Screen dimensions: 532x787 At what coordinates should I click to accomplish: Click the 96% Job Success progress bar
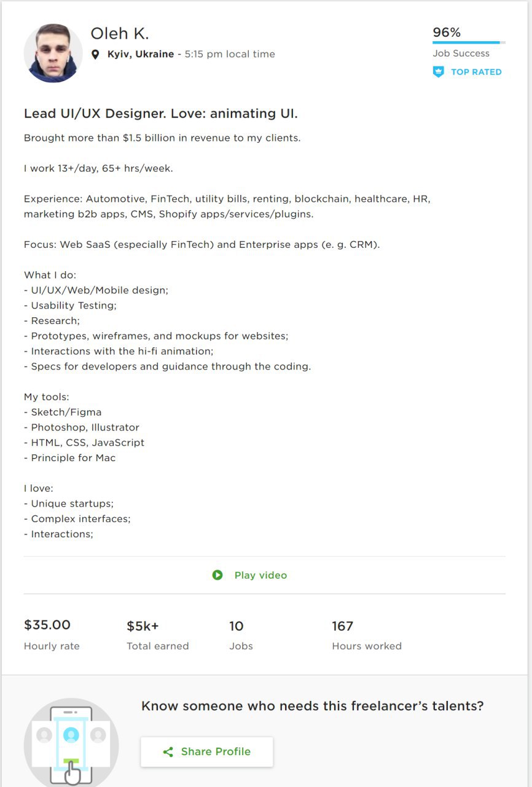click(x=469, y=42)
